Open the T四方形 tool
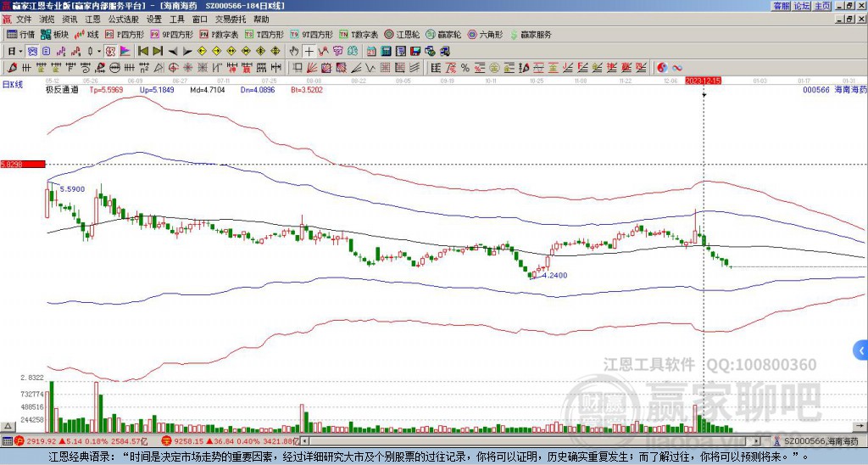868x465 pixels. (x=264, y=34)
